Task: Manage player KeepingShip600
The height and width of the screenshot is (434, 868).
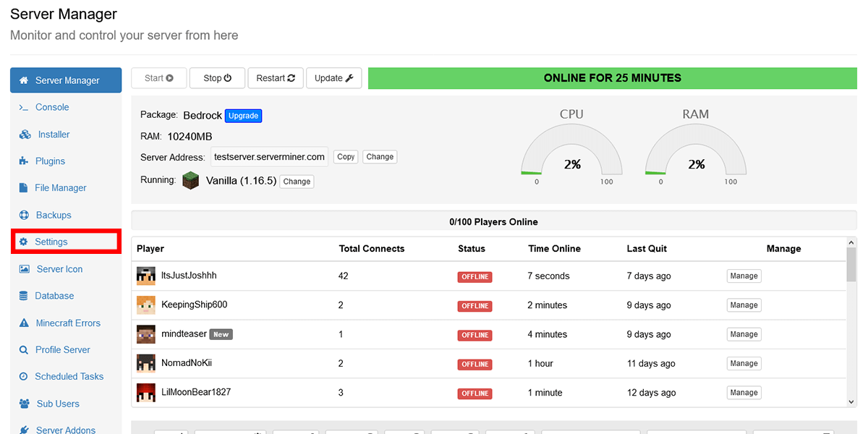Action: (x=744, y=305)
